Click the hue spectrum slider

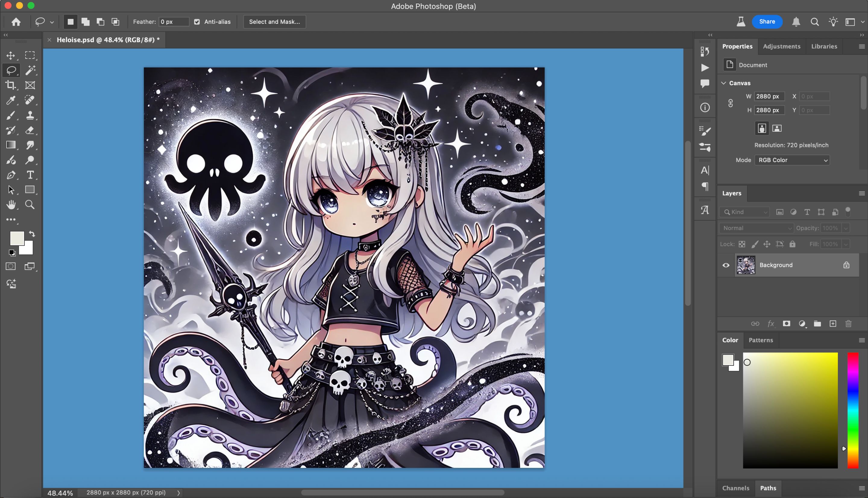[853, 410]
